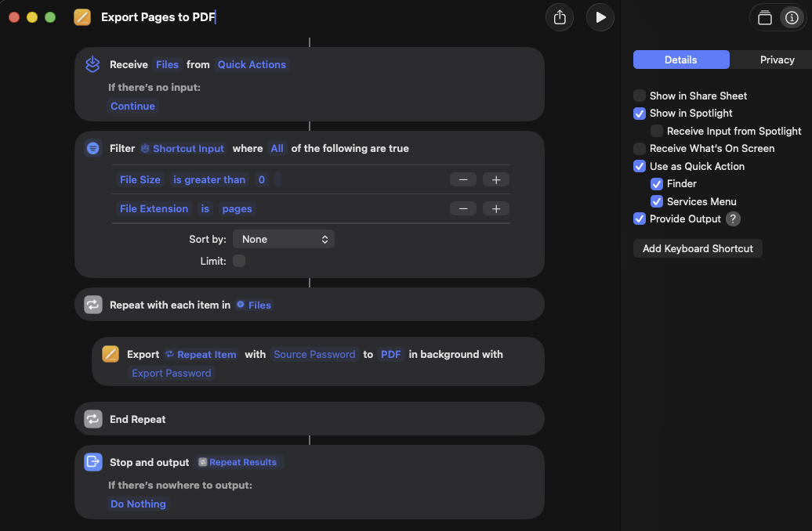Uncheck the Finder quick action option
Image resolution: width=812 pixels, height=531 pixels.
pos(657,184)
